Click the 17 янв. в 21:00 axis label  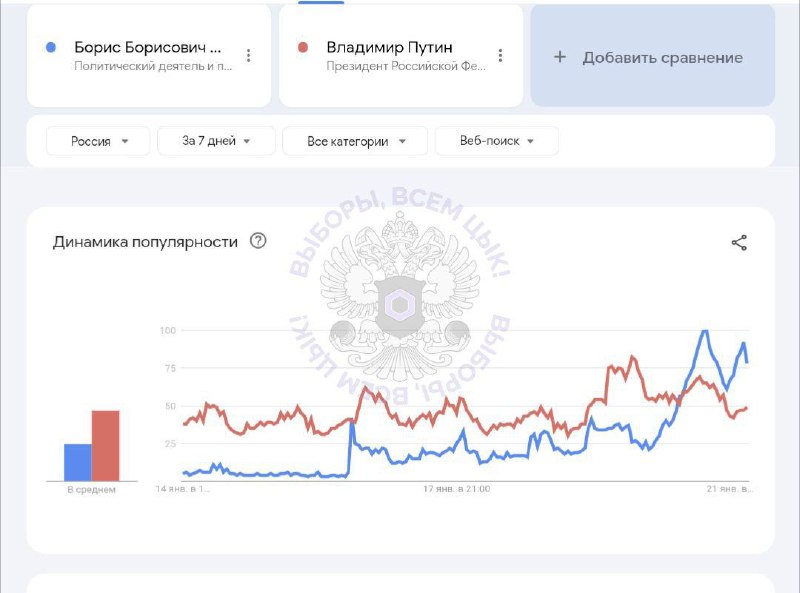(x=457, y=489)
